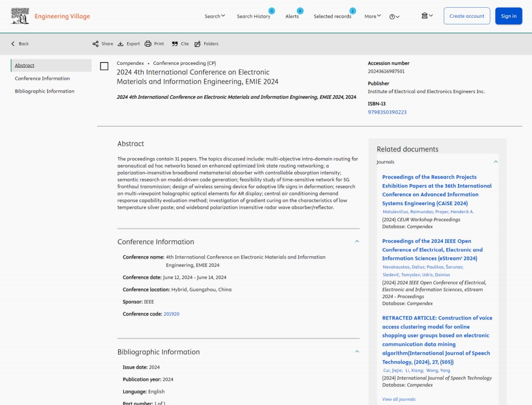Click the Export download icon
This screenshot has width=532, height=405.
tap(121, 44)
